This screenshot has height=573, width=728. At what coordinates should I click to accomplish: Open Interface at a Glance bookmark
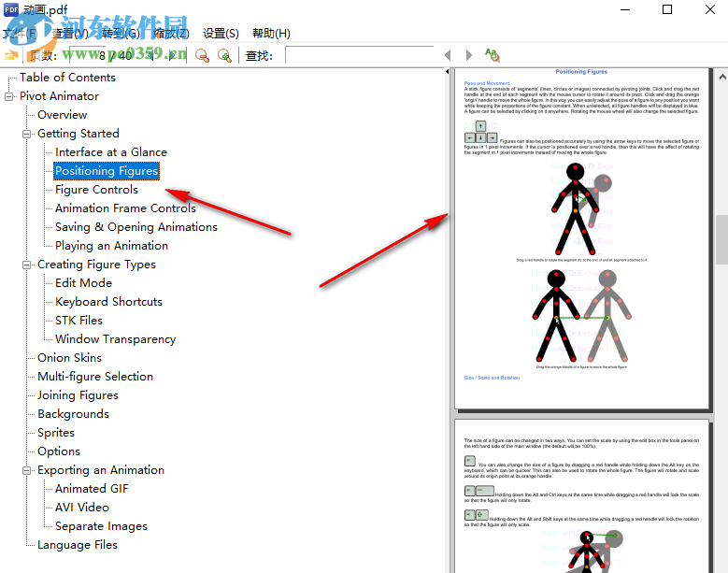click(x=111, y=152)
